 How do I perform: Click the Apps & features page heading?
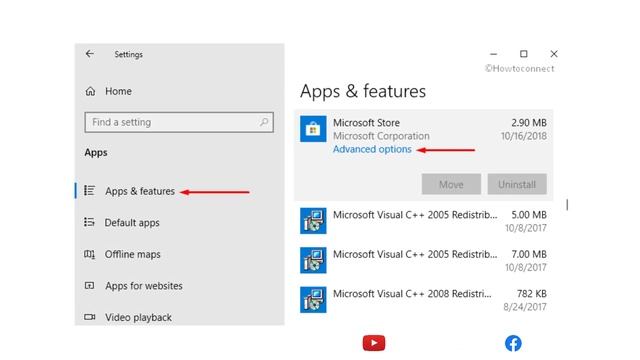[363, 91]
